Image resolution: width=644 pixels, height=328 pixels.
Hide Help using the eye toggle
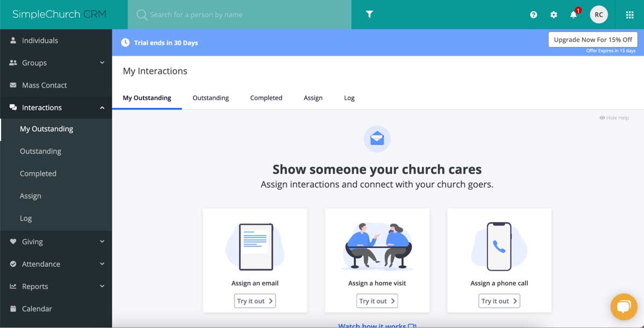pyautogui.click(x=613, y=117)
